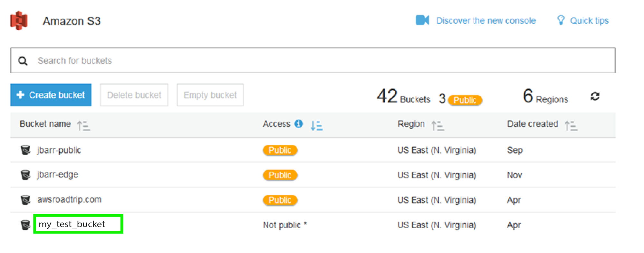644x253 pixels.
Task: Open the jbarr-edge bucket
Action: (58, 175)
